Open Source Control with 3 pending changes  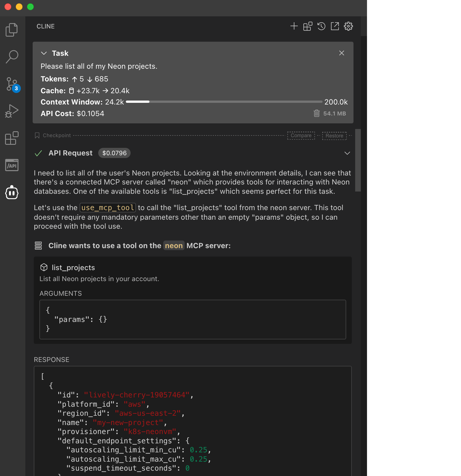tap(12, 84)
